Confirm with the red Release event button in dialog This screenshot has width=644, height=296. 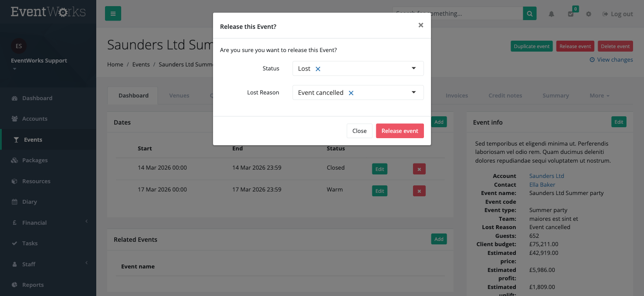point(400,131)
